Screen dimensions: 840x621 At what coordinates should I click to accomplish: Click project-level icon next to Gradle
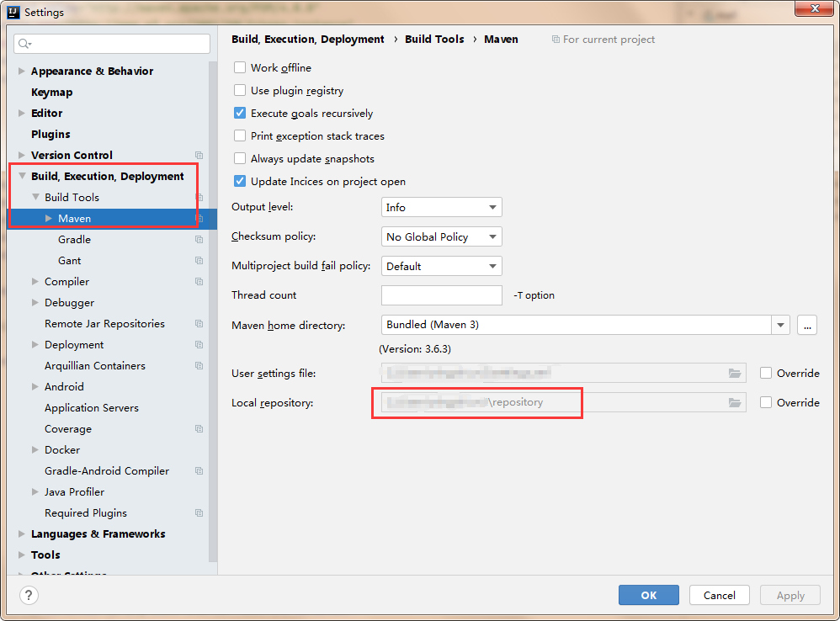pos(199,240)
